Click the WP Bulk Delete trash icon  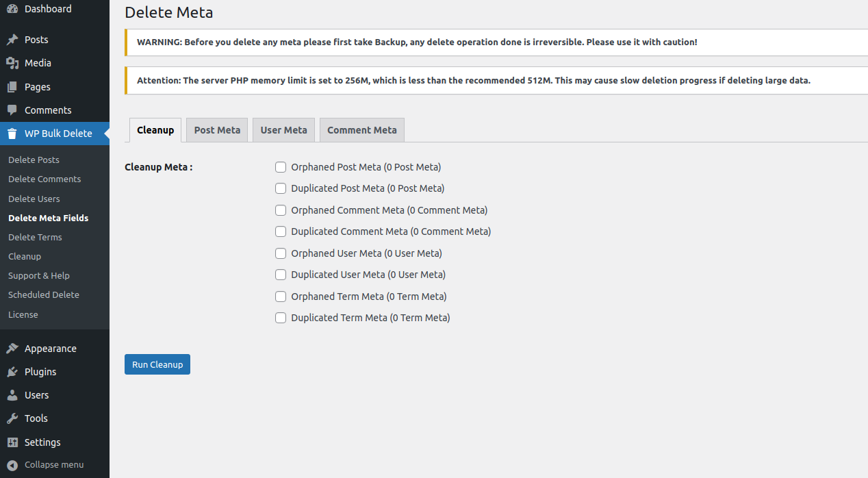[12, 134]
